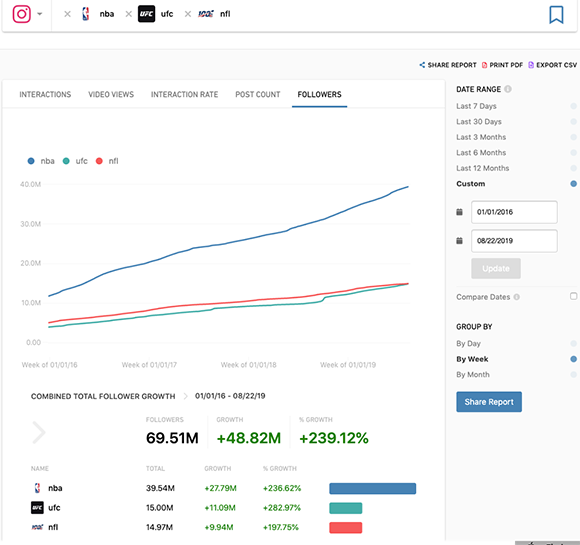Image resolution: width=580 pixels, height=545 pixels.
Task: Toggle the nfl series in chart legend
Action: 107,161
